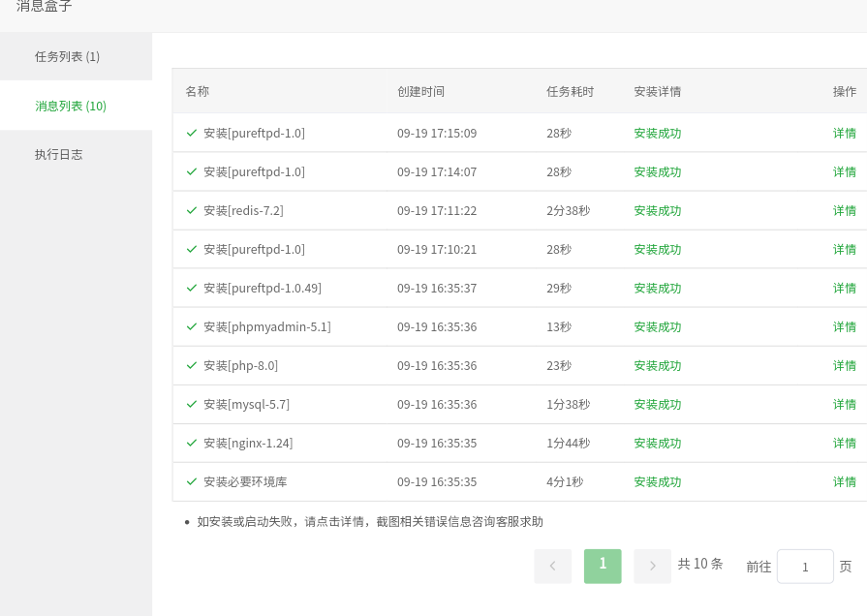Click timestamp 09-19 16:35:37

point(437,288)
